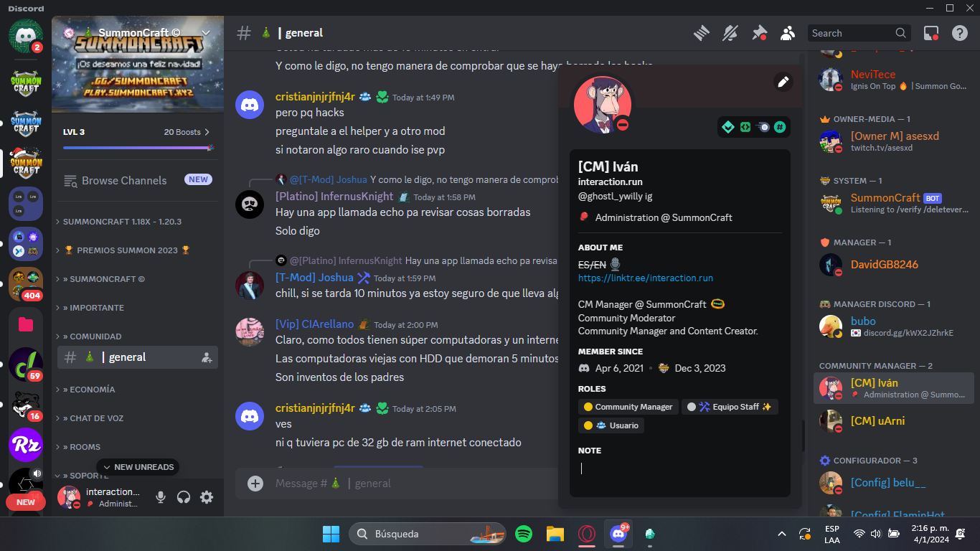Open [T-Mod] Joshua username at 1:59 PM

pos(314,278)
